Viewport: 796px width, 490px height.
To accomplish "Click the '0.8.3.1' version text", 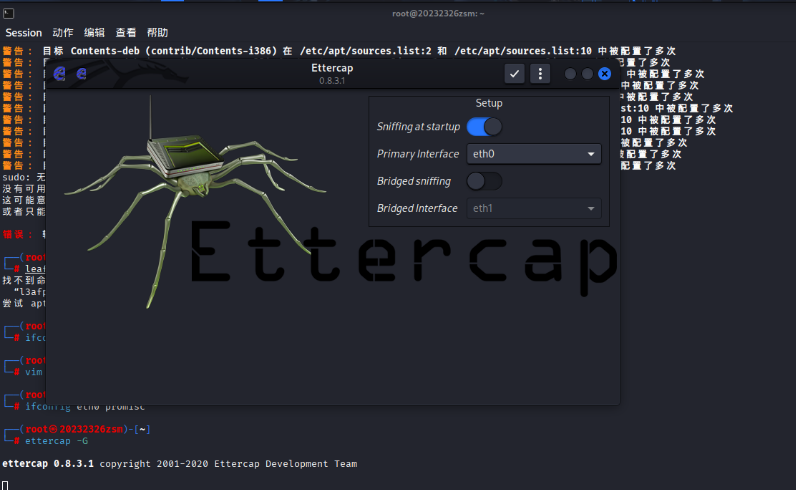I will pyautogui.click(x=332, y=81).
